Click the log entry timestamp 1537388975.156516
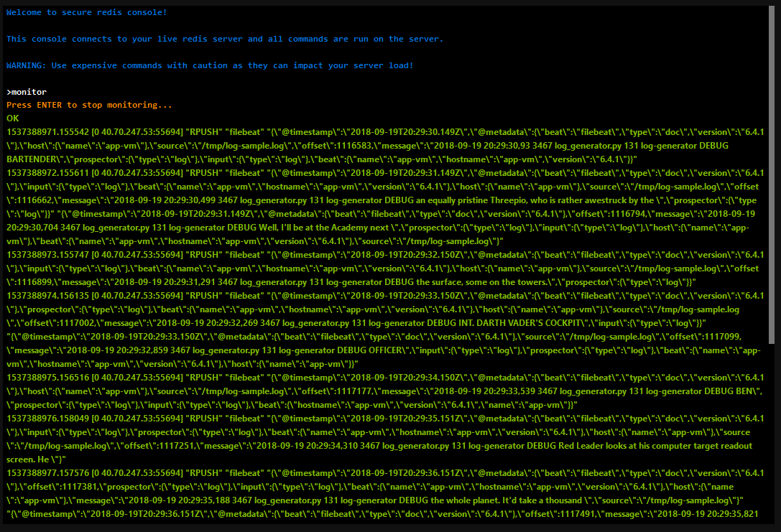 tap(48, 378)
